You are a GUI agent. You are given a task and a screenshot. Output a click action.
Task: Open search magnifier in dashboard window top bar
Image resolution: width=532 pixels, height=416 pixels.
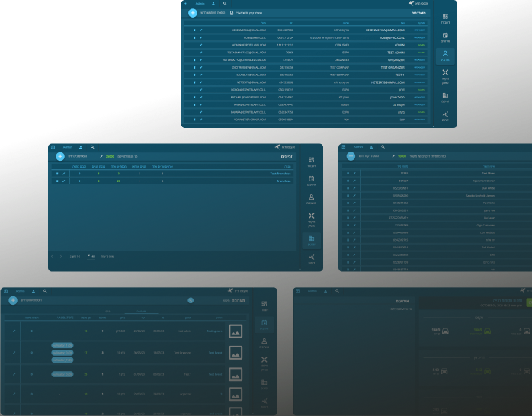pyautogui.click(x=337, y=290)
